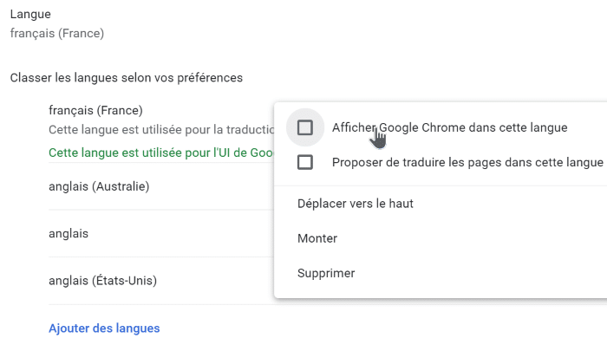The height and width of the screenshot is (364, 607).
Task: Click the divider line inside the popup menu
Action: [x=440, y=185]
